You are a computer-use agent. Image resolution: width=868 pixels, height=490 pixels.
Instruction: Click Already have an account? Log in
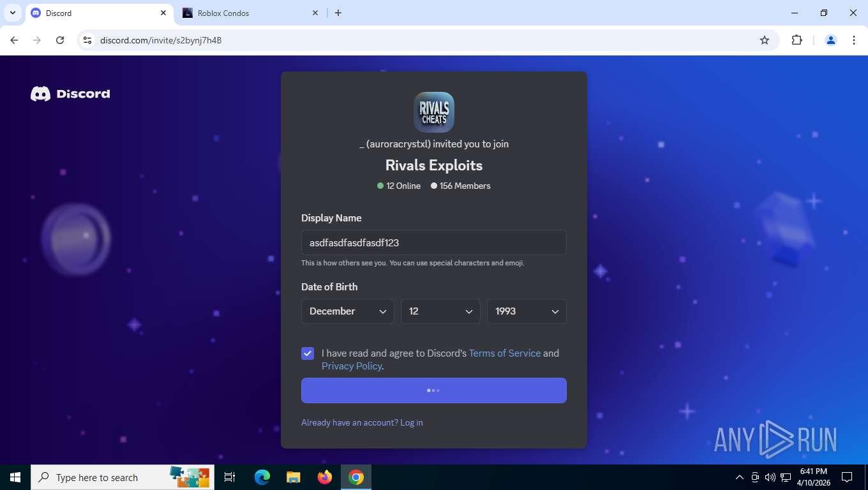[362, 422]
